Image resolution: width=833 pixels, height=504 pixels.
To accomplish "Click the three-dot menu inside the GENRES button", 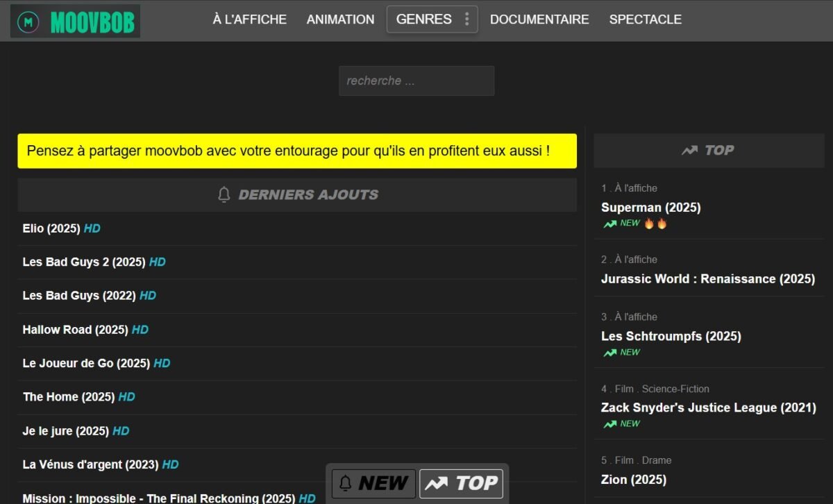I will point(467,19).
